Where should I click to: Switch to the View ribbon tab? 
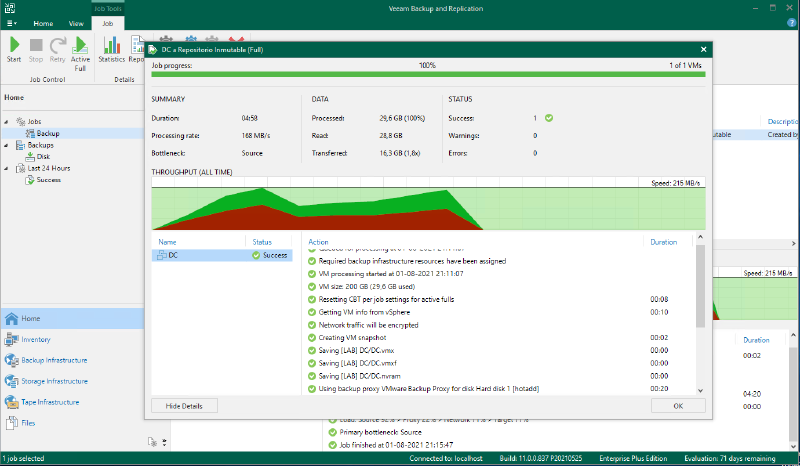tap(76, 23)
